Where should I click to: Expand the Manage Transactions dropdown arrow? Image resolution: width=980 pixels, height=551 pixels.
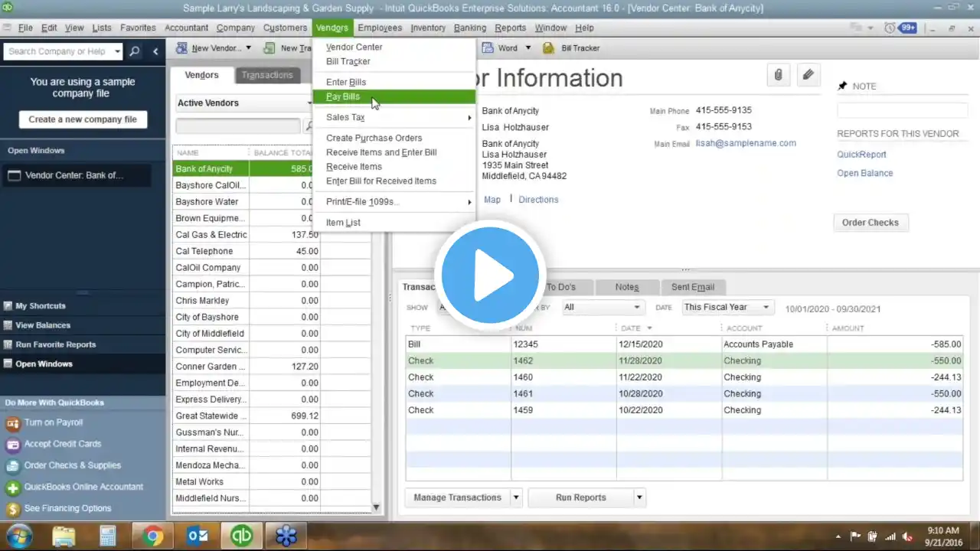[x=516, y=497]
